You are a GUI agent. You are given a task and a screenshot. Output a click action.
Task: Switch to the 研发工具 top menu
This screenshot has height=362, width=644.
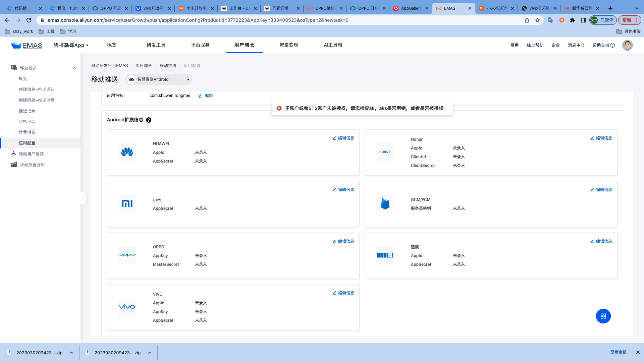pos(156,45)
